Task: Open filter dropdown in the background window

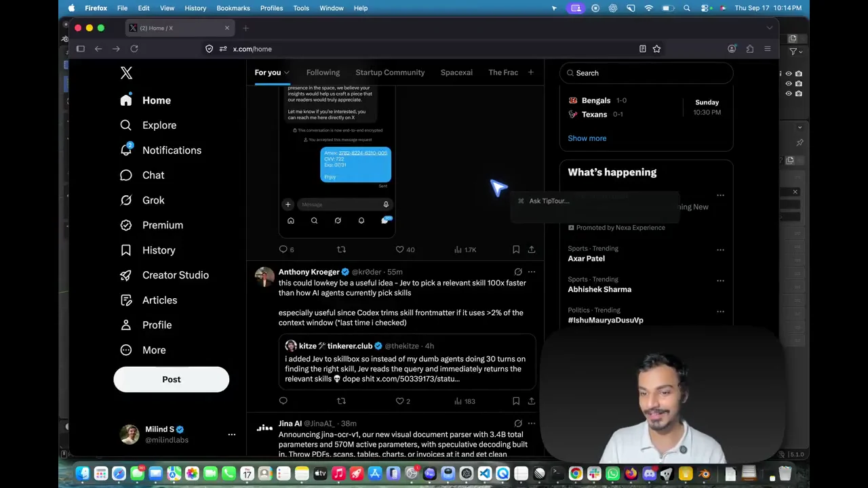Action: coord(795,52)
